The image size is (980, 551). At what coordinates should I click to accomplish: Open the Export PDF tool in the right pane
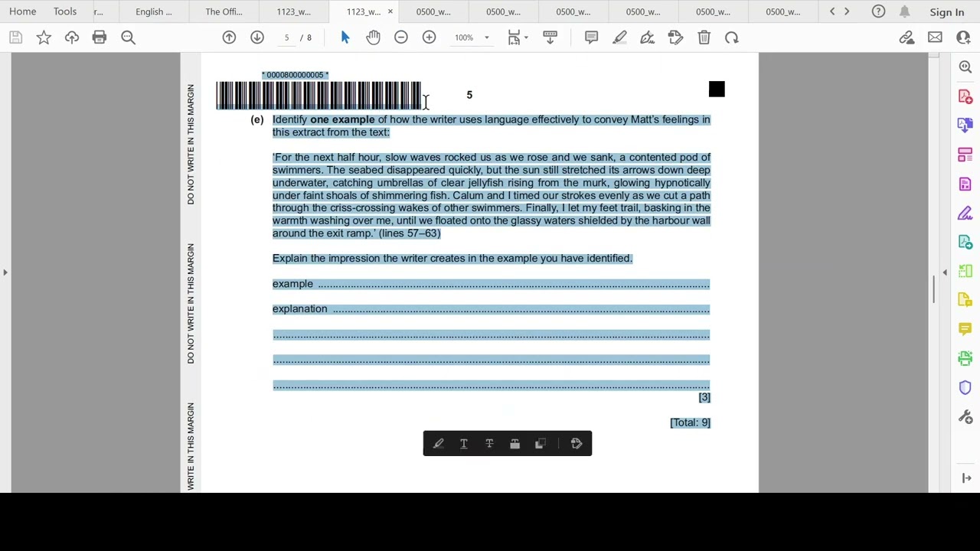click(965, 126)
